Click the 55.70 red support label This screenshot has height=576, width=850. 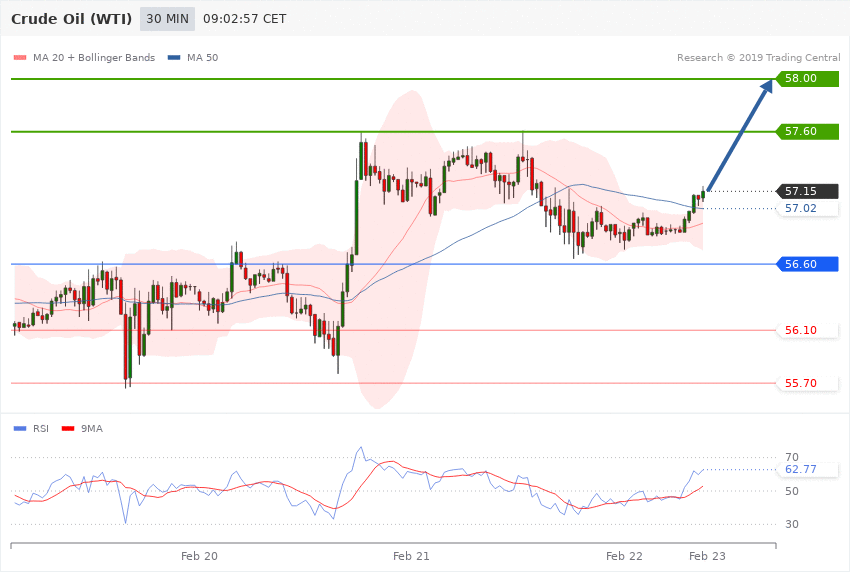coord(808,383)
